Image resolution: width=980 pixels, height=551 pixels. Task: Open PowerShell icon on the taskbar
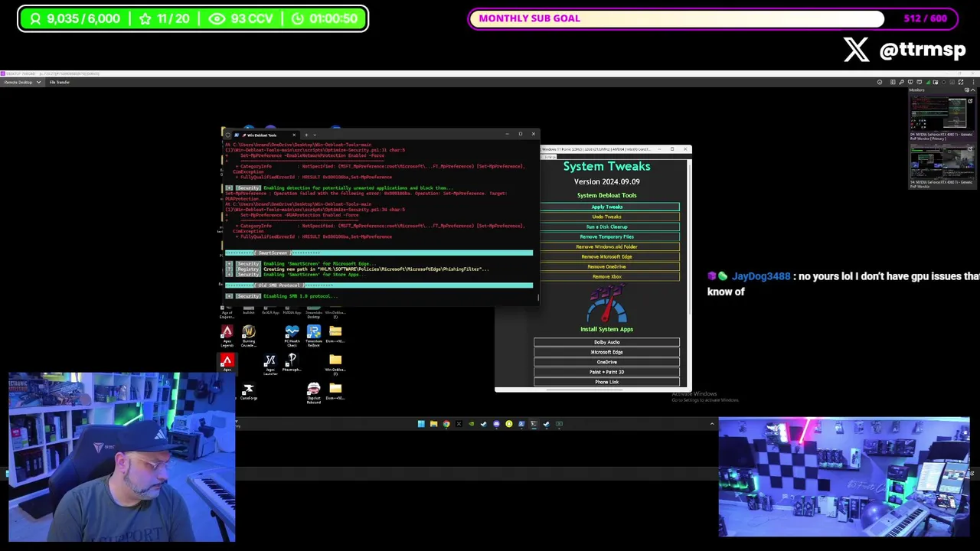521,424
